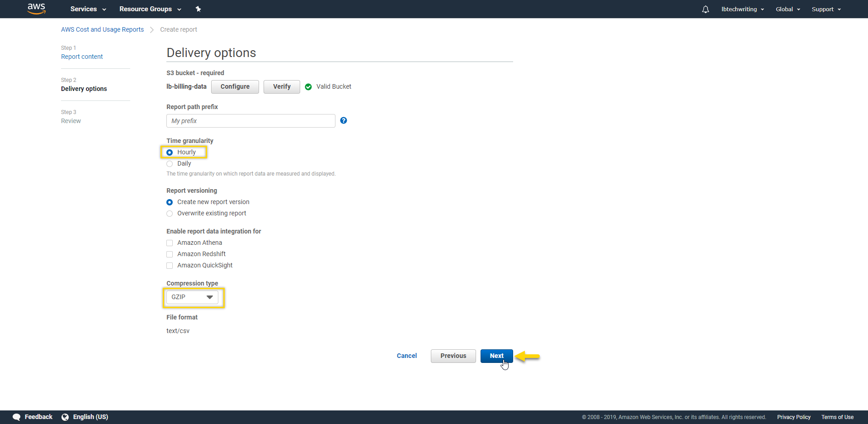Open the Support dropdown menu
The height and width of the screenshot is (424, 868).
pyautogui.click(x=826, y=9)
